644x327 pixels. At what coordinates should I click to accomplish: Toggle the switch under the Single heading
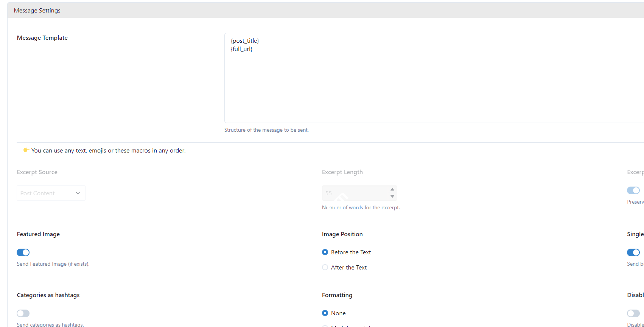coord(633,252)
